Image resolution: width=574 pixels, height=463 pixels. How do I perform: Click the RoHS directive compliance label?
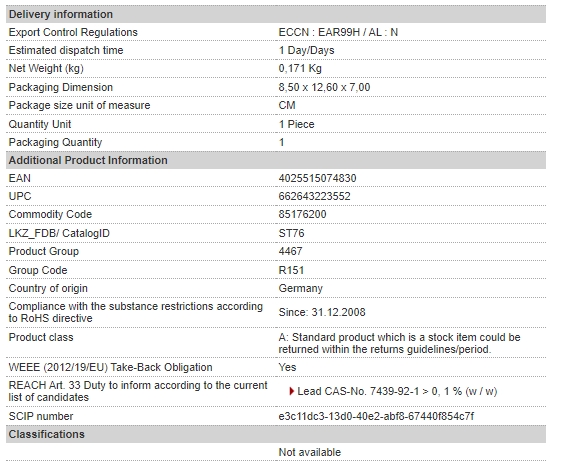(136, 312)
